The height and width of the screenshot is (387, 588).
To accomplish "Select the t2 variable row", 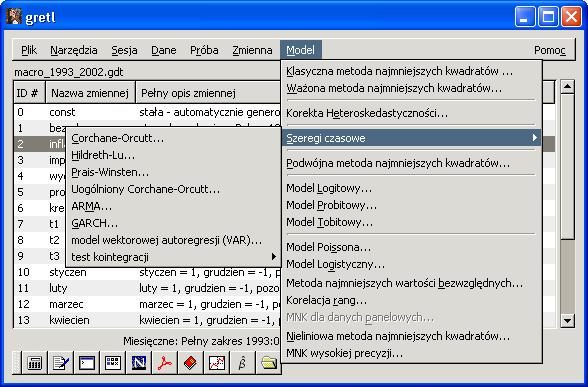I will pyautogui.click(x=40, y=240).
